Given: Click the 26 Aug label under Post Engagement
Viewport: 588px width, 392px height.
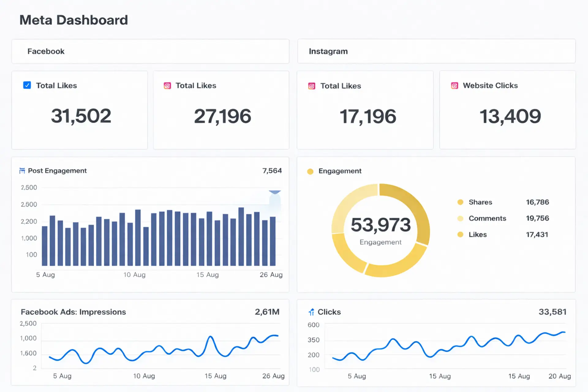Looking at the screenshot, I should (271, 275).
